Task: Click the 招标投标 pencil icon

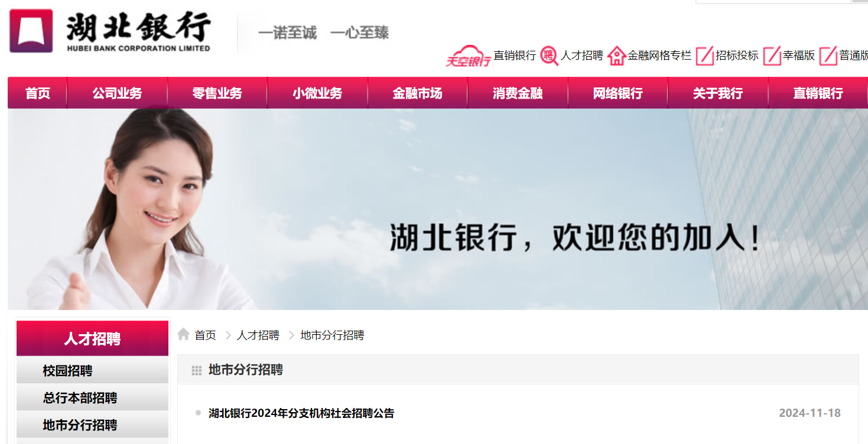Action: tap(705, 56)
